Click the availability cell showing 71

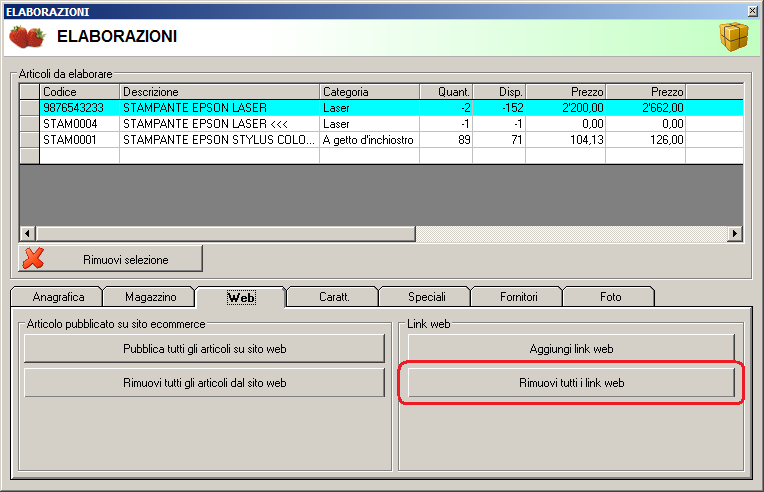coord(499,140)
